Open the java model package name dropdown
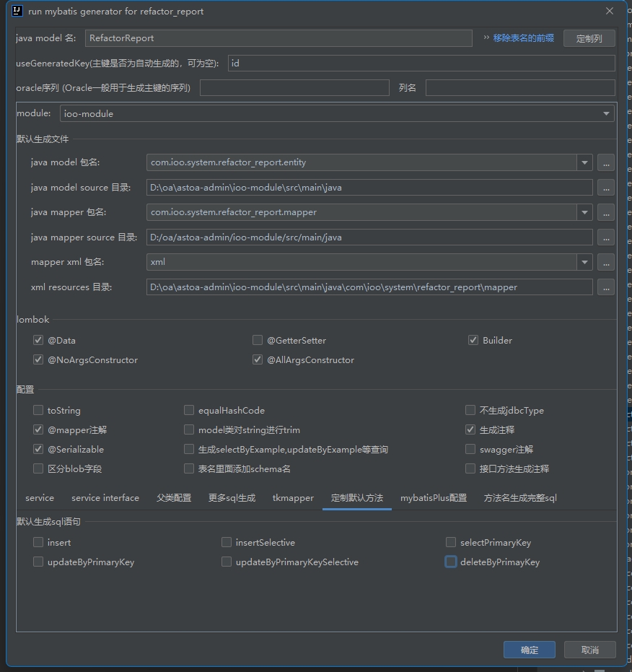Viewport: 632px width, 672px height. tap(584, 163)
